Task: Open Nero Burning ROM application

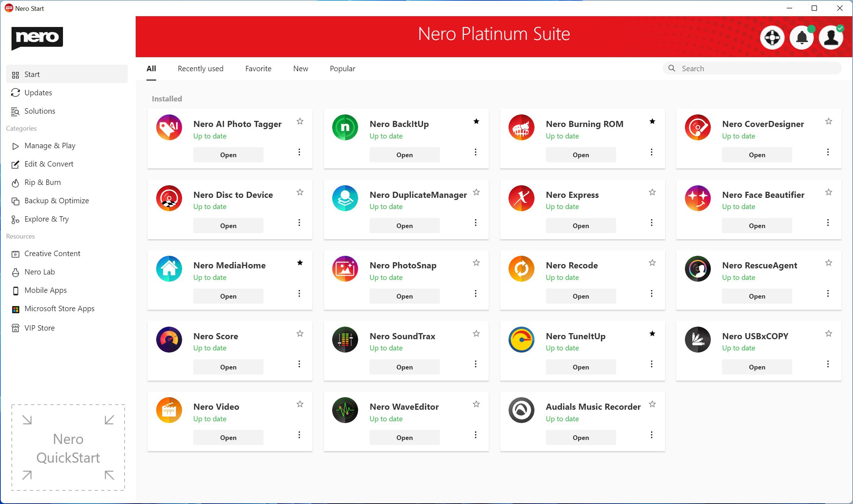Action: [580, 155]
